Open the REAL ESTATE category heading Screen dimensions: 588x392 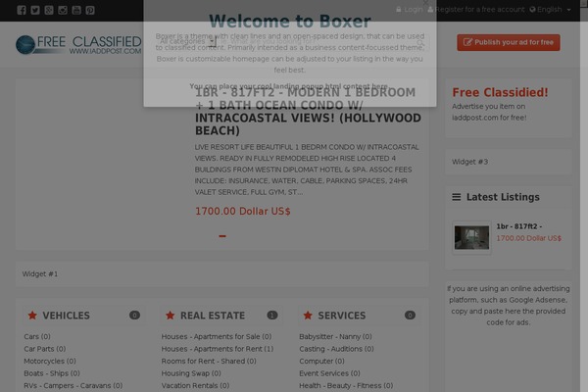213,316
